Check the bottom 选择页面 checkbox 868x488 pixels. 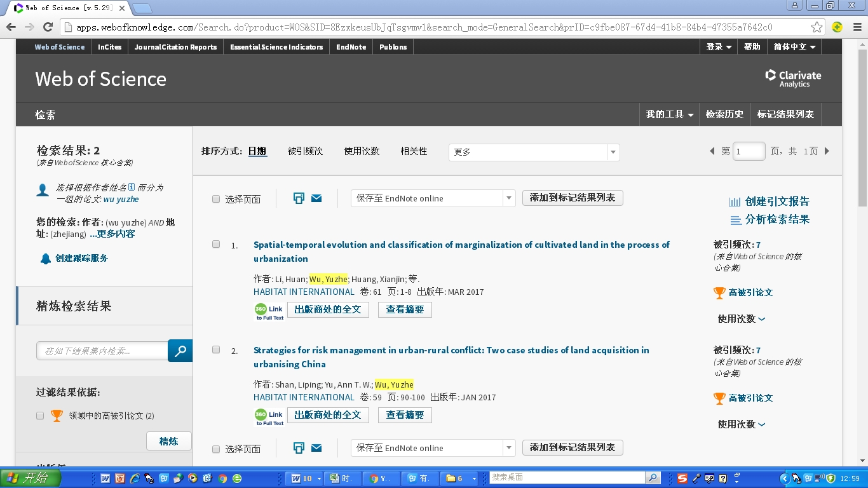[216, 449]
